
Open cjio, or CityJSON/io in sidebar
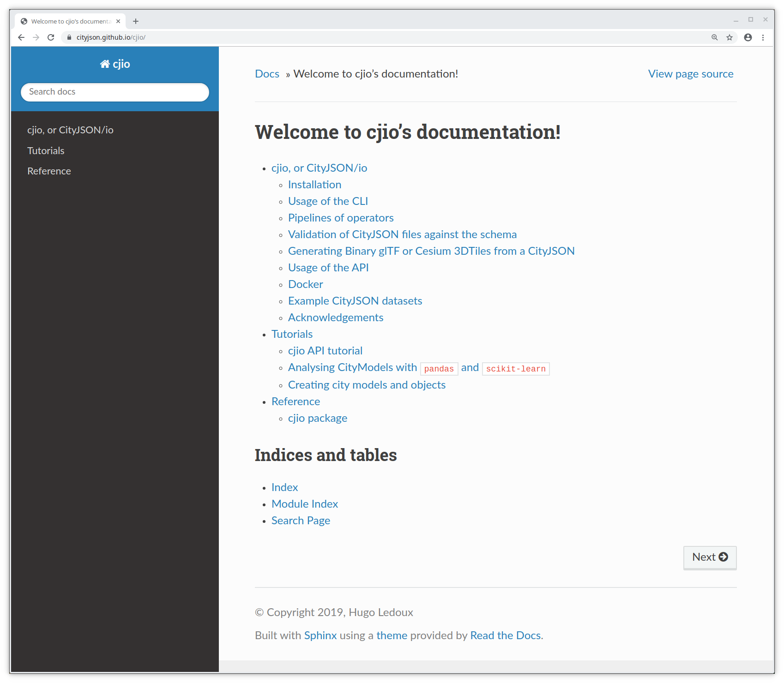70,130
